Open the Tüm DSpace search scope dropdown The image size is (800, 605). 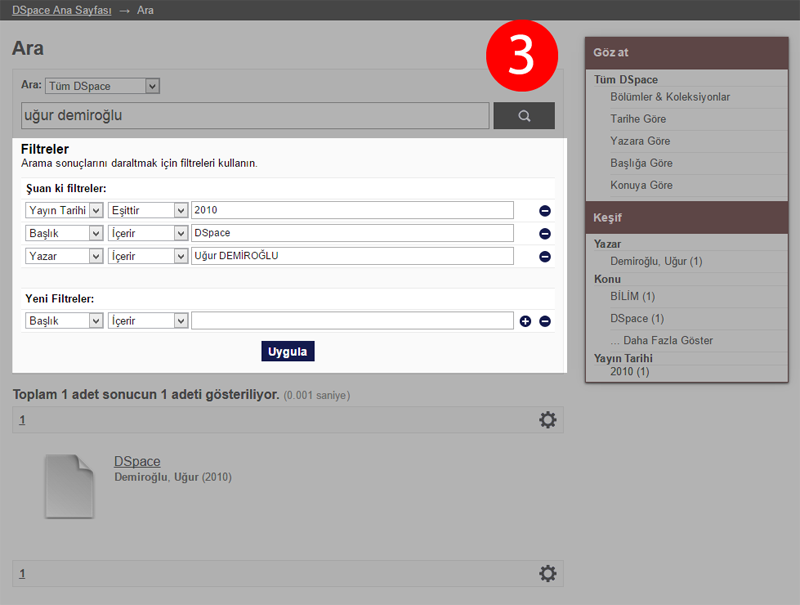pyautogui.click(x=103, y=86)
